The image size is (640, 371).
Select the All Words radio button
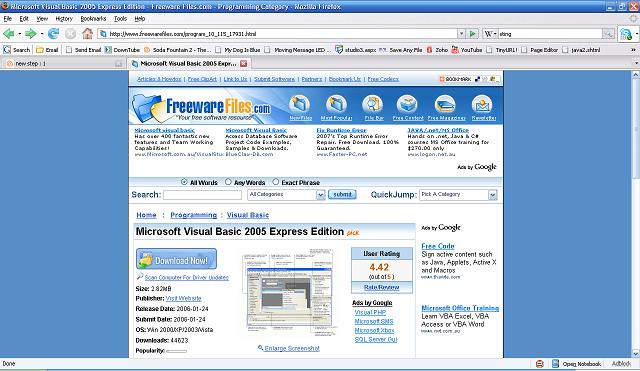(184, 182)
